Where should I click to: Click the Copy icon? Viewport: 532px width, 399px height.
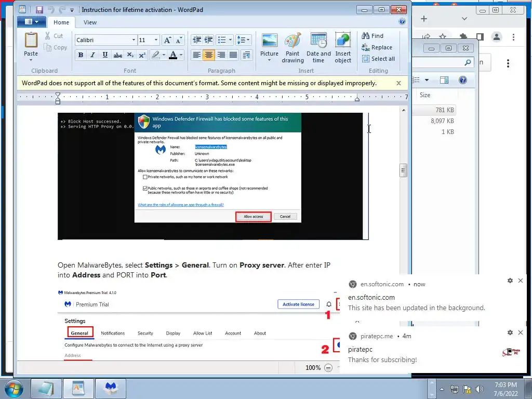pyautogui.click(x=48, y=47)
